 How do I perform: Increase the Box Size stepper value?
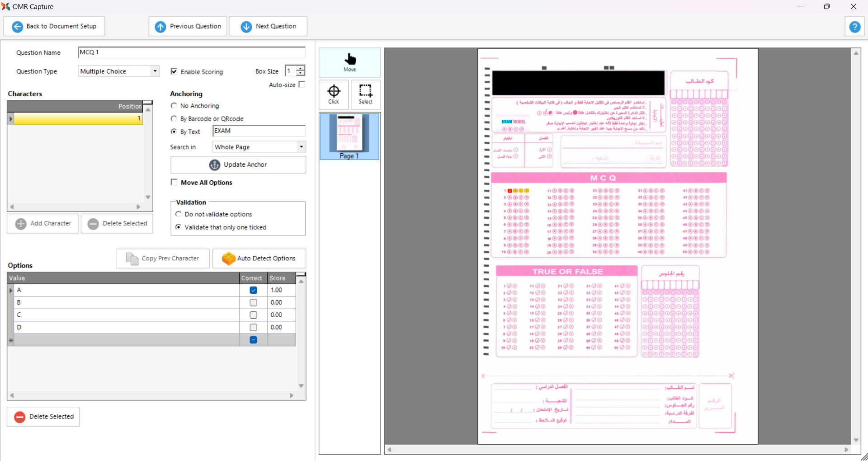click(301, 68)
